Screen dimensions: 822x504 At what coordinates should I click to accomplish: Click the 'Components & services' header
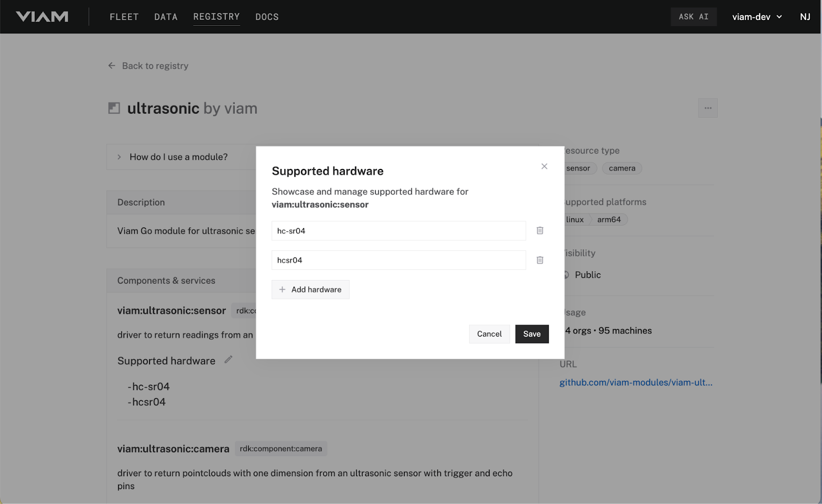166,281
